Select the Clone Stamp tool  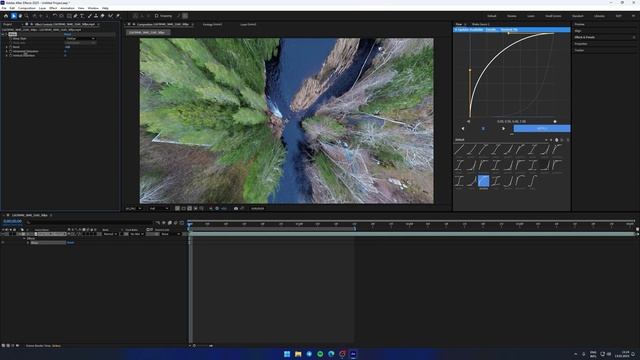coord(96,16)
